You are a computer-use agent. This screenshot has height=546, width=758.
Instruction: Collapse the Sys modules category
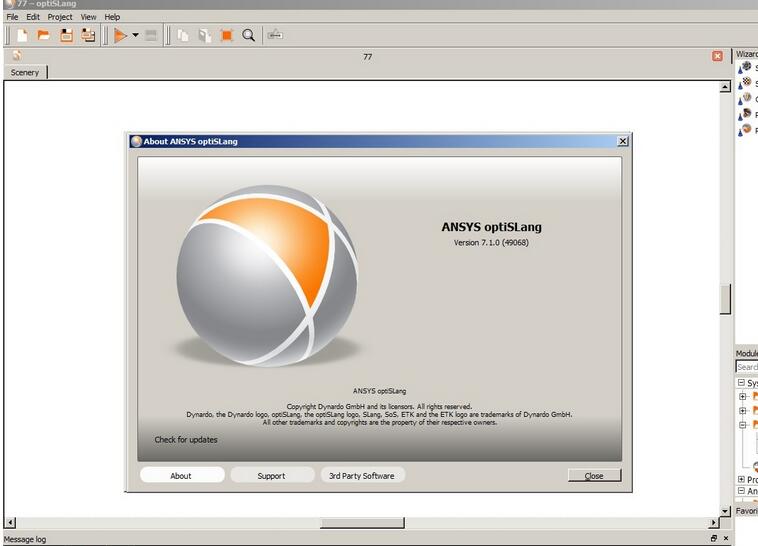click(x=741, y=383)
